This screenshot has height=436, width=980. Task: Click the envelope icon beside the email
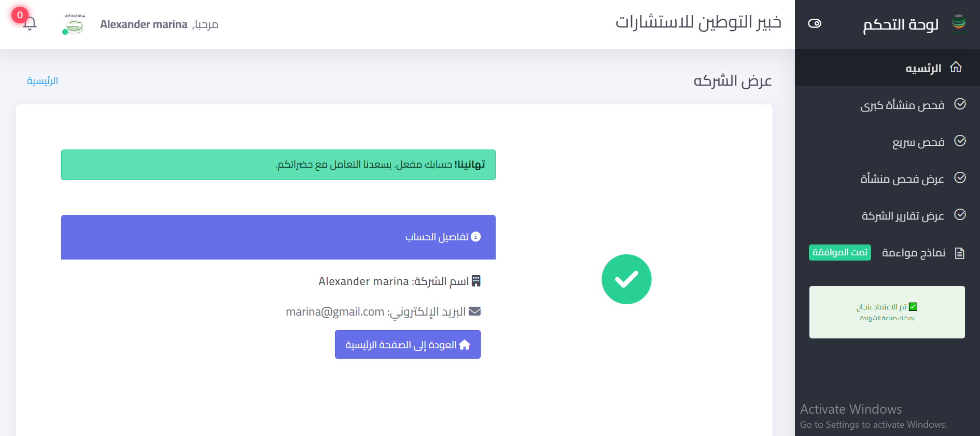coord(474,311)
